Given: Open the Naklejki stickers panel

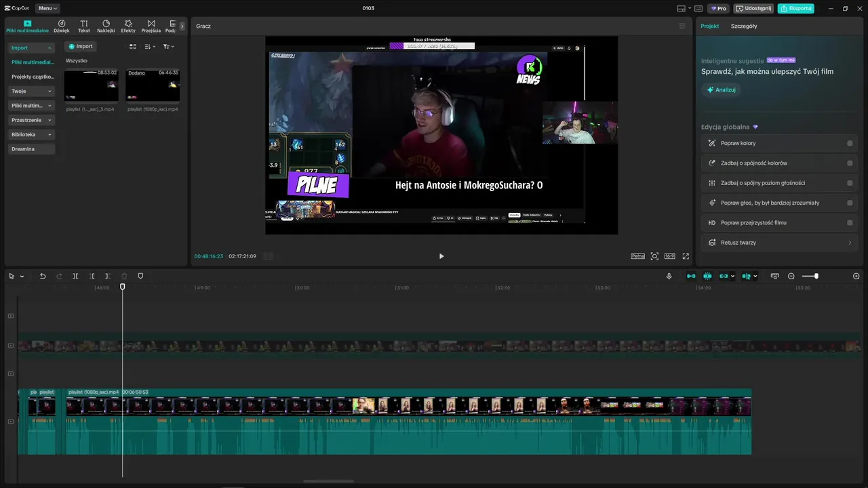Looking at the screenshot, I should (106, 26).
